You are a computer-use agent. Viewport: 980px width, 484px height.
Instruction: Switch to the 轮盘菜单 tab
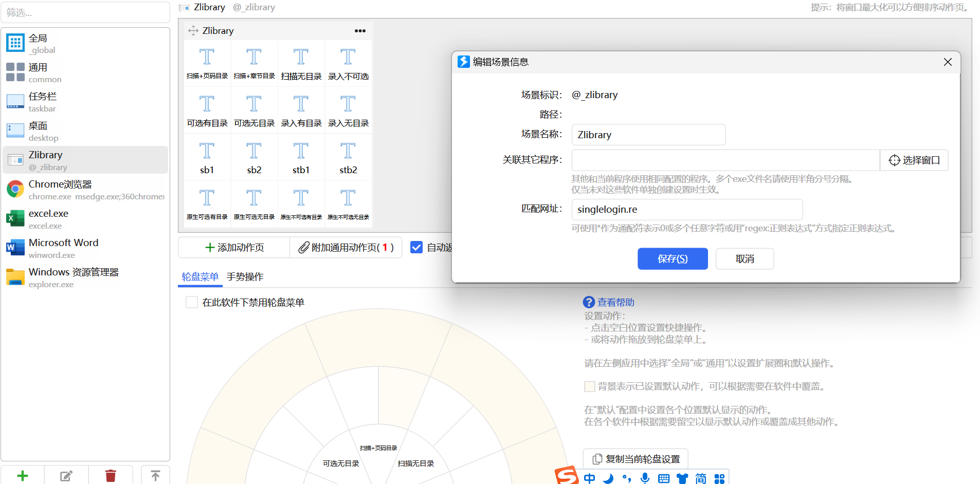[200, 277]
